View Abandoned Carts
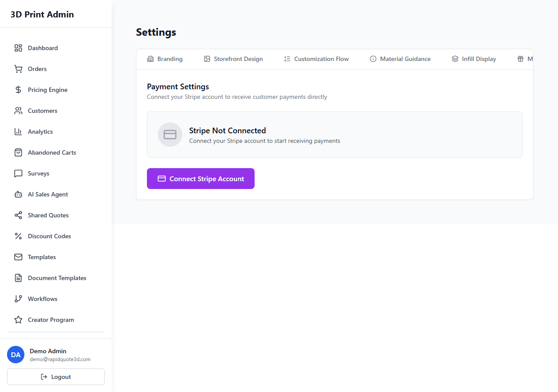The width and height of the screenshot is (558, 392). click(x=56, y=152)
